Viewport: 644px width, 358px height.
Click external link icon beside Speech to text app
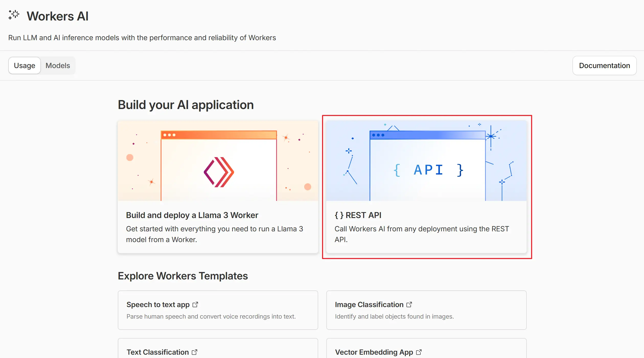pyautogui.click(x=195, y=305)
